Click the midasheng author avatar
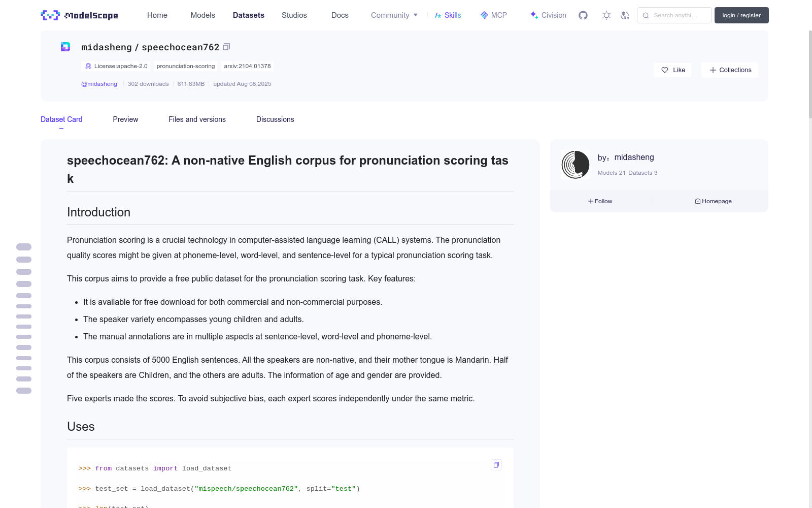This screenshot has height=508, width=812. (x=576, y=165)
